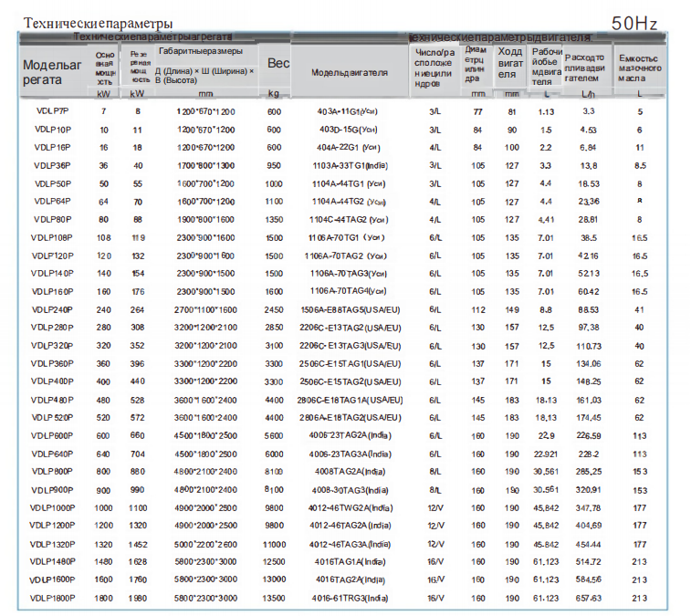Select the VDLP64P model name
Viewport: 691px width, 616px height.
click(52, 202)
